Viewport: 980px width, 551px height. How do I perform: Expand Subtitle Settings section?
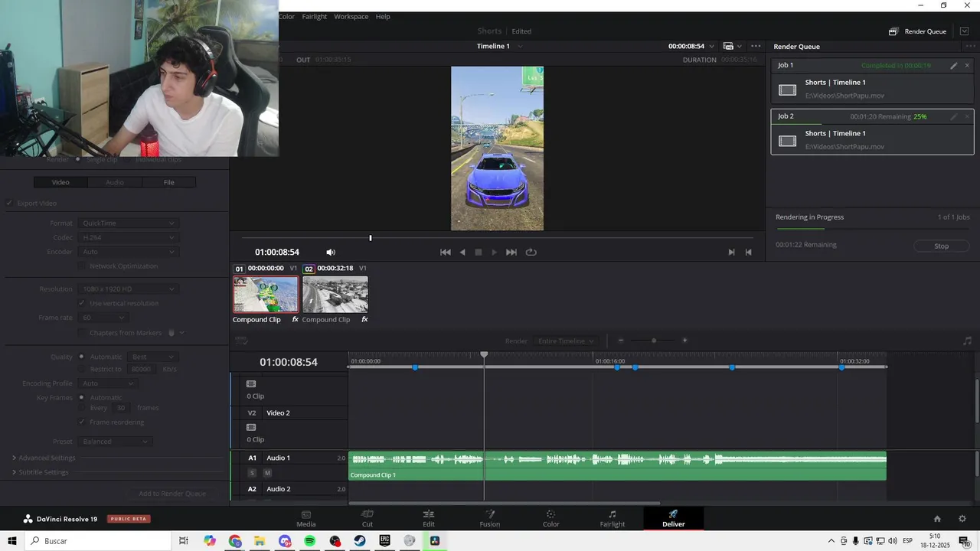coord(40,472)
